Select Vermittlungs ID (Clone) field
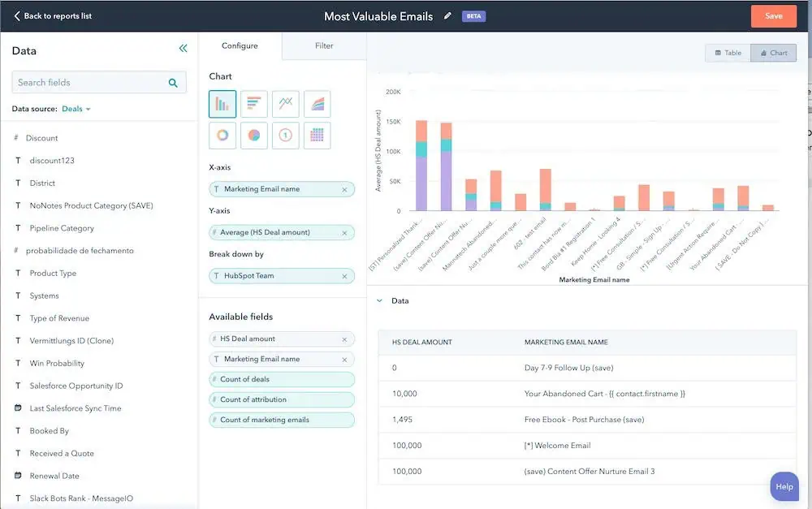Image resolution: width=812 pixels, height=509 pixels. 71,341
